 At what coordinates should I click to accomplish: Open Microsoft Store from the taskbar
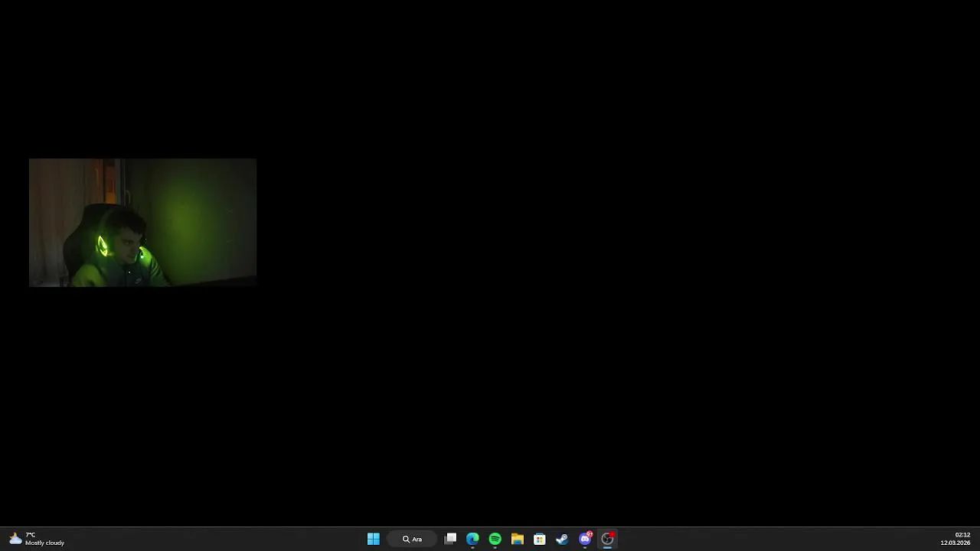tap(540, 539)
